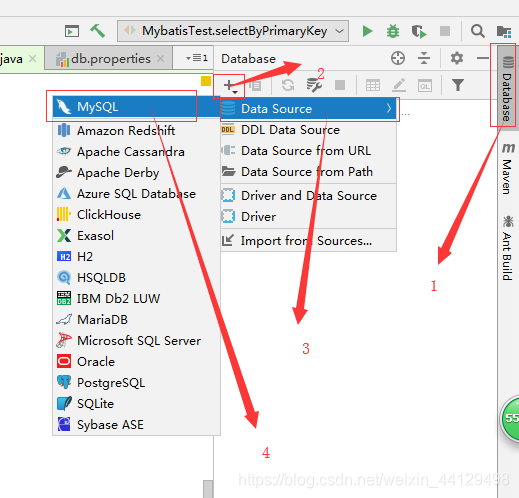Choose MariaDB data source

pos(136,320)
